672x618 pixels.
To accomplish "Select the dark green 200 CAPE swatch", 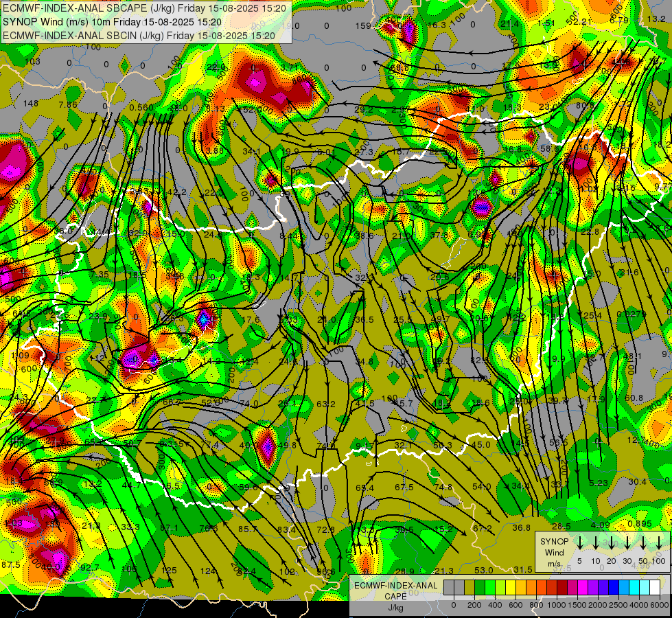I will (x=480, y=587).
